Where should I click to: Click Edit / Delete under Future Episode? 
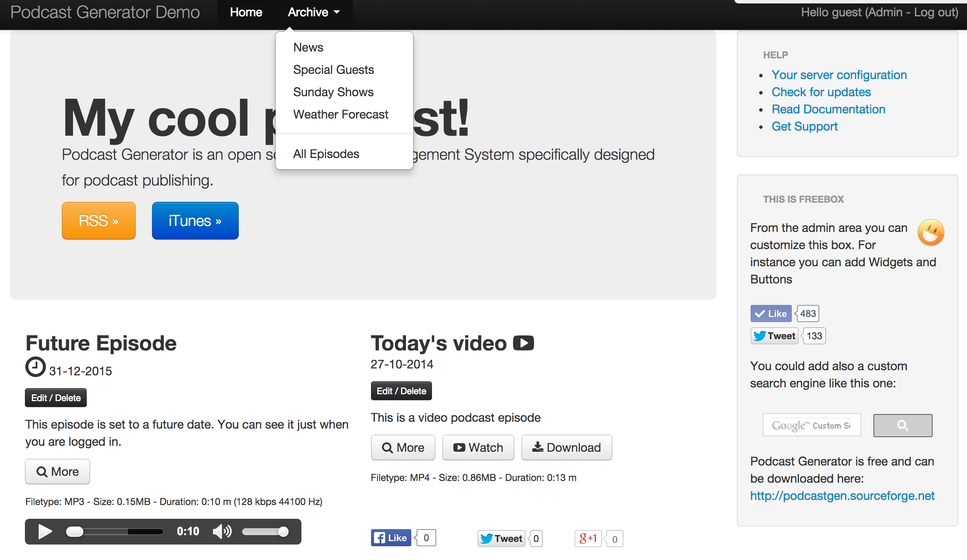click(55, 397)
